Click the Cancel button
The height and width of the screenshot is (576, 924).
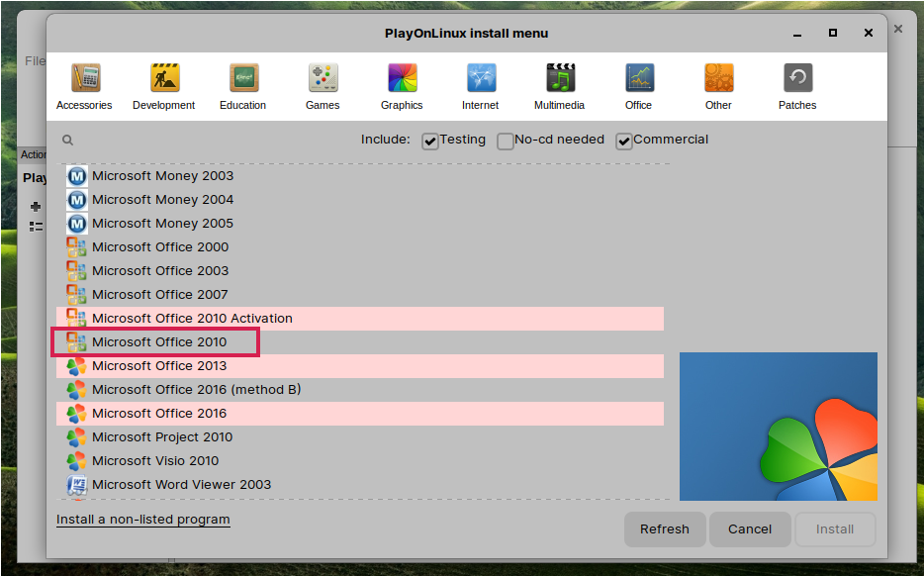[x=750, y=529]
